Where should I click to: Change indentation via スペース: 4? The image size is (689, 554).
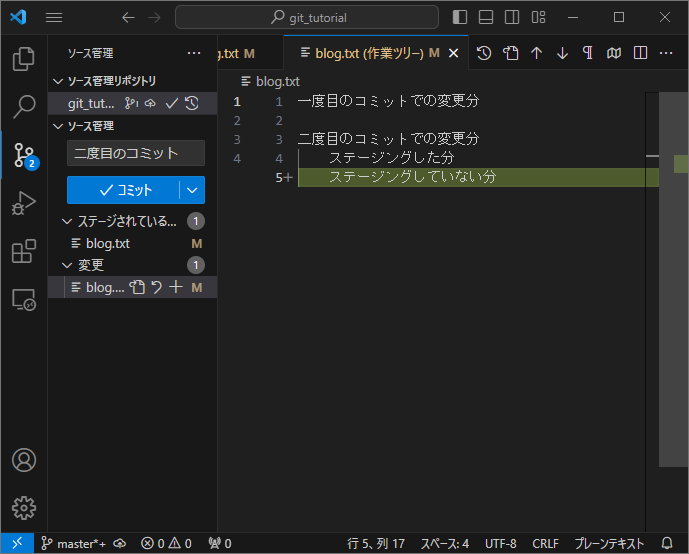coord(445,543)
